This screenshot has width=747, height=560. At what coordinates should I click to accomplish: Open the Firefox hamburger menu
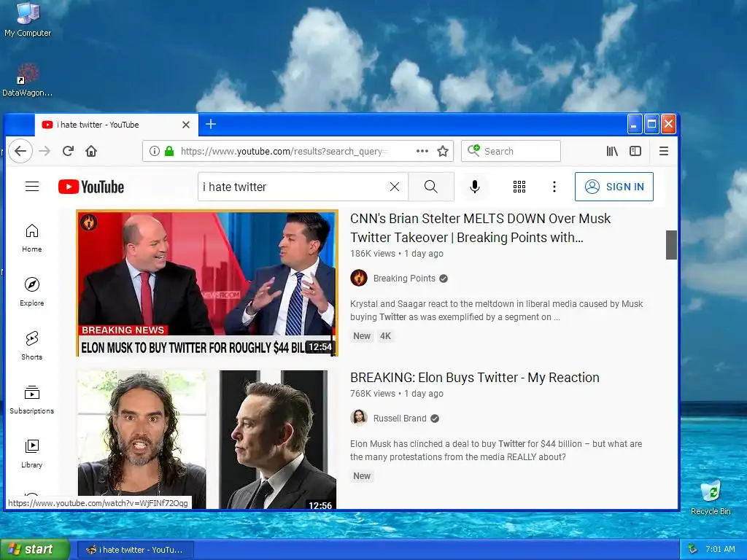(x=664, y=151)
